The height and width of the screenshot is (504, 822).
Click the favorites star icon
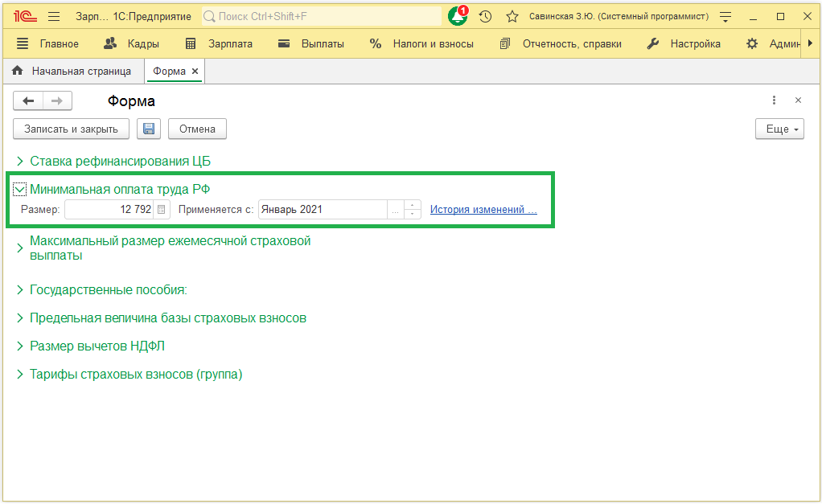pos(512,16)
